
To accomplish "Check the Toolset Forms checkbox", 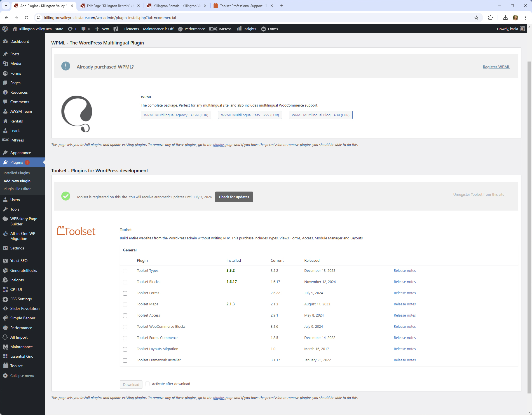I will coord(125,293).
